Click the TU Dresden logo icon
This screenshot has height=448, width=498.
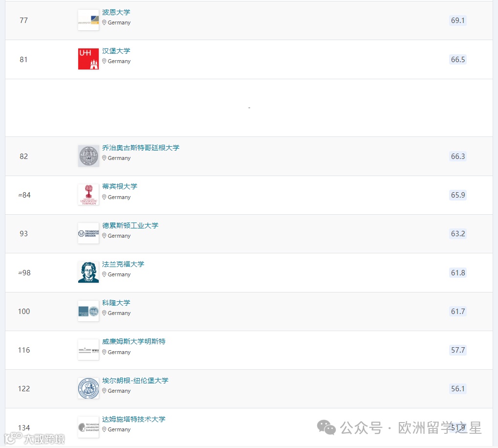[88, 233]
